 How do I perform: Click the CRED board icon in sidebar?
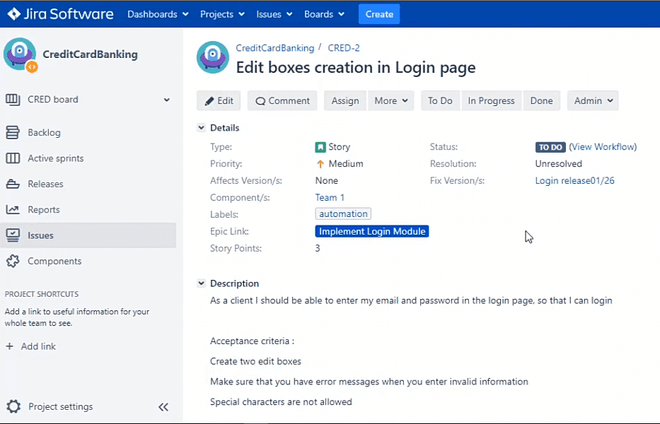click(x=13, y=100)
